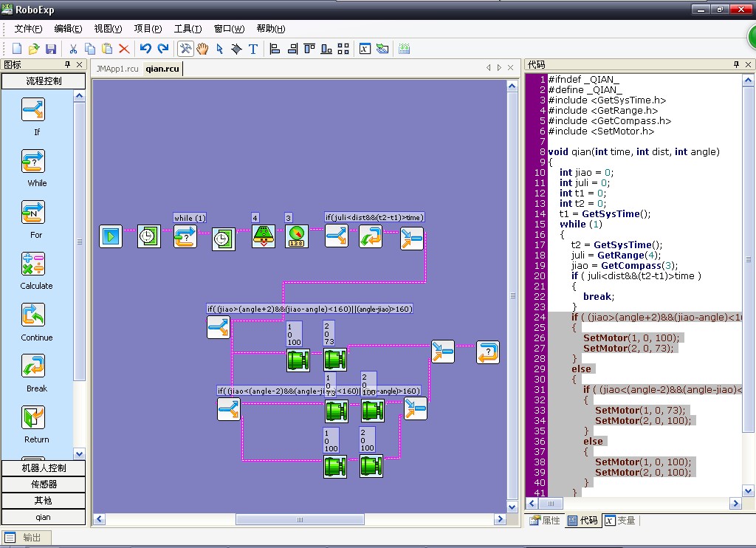The height and width of the screenshot is (548, 756).
Task: Save the program with the floppy icon
Action: (x=51, y=49)
